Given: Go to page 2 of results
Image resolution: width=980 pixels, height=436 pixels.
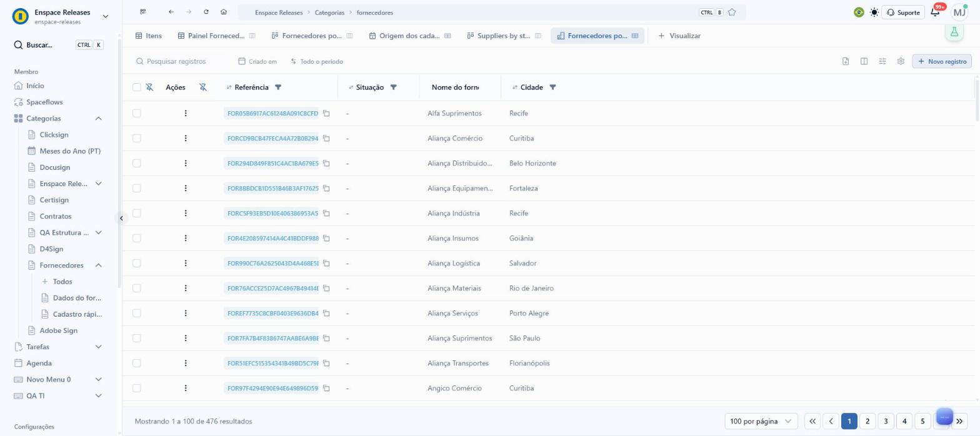Looking at the screenshot, I should point(867,421).
